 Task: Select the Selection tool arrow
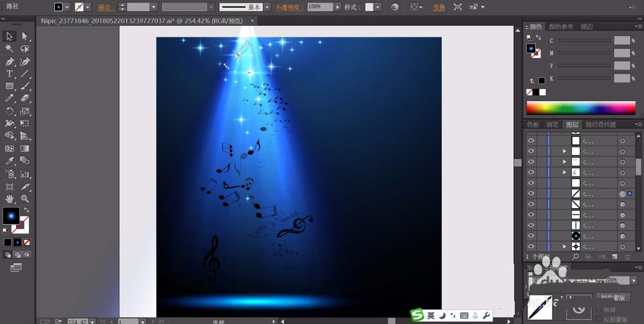tap(10, 36)
